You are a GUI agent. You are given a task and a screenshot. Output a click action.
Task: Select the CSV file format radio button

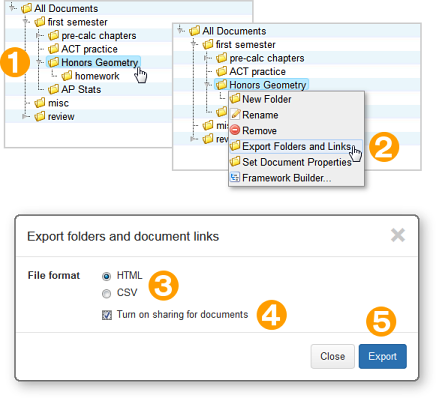[106, 293]
